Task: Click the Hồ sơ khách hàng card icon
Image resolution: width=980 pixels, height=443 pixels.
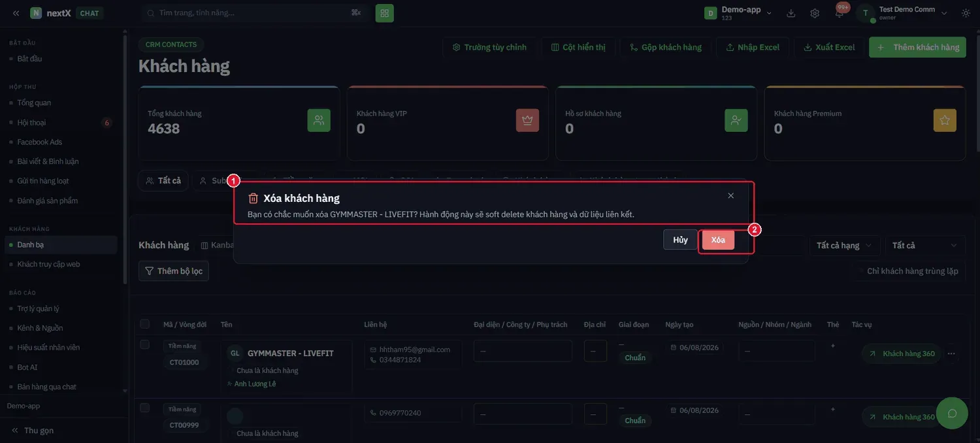Action: click(736, 120)
